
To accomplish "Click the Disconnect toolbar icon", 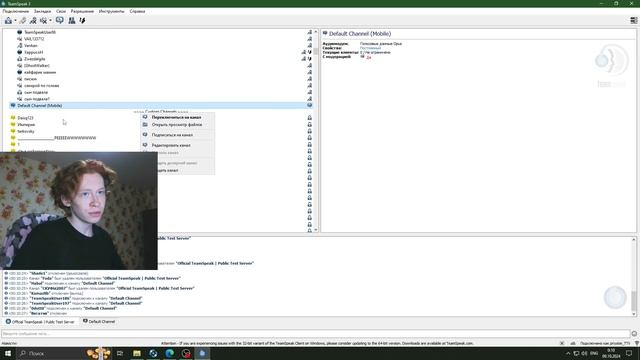I will pyautogui.click(x=23, y=20).
